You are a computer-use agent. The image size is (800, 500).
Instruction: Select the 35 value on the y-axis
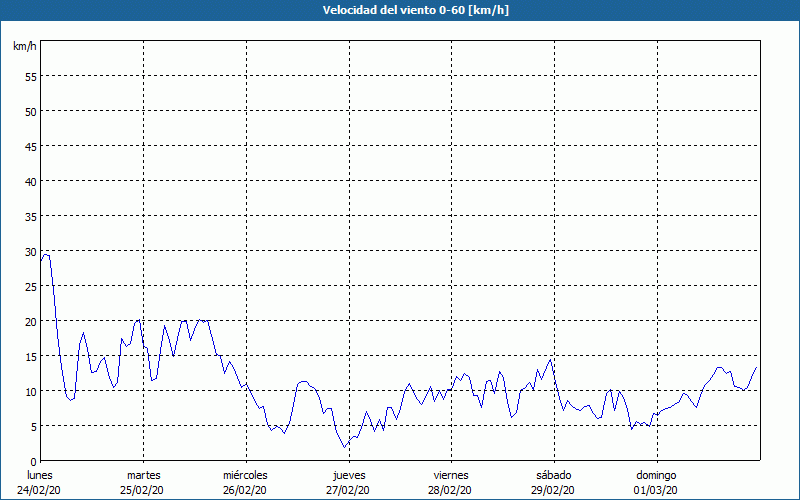(31, 217)
